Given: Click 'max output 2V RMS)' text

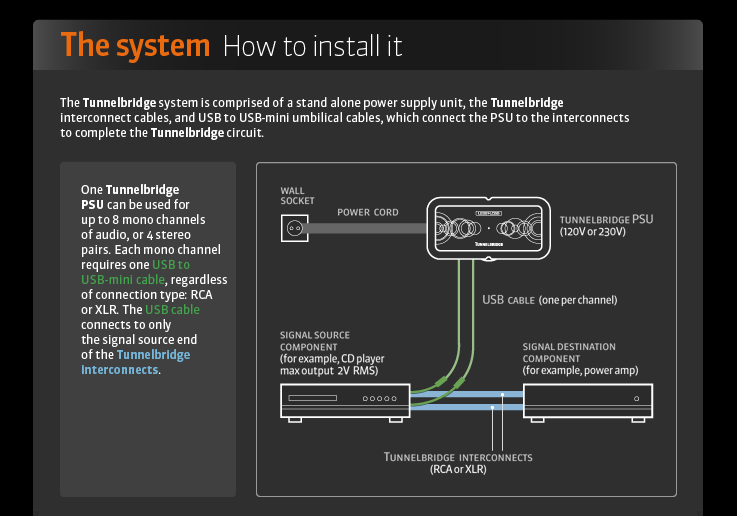Looking at the screenshot, I should coord(329,371).
